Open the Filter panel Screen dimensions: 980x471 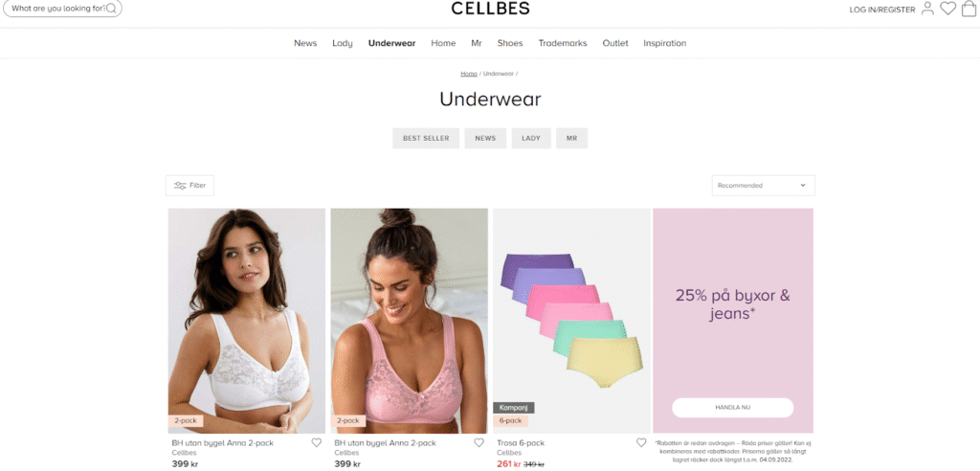[x=190, y=186]
